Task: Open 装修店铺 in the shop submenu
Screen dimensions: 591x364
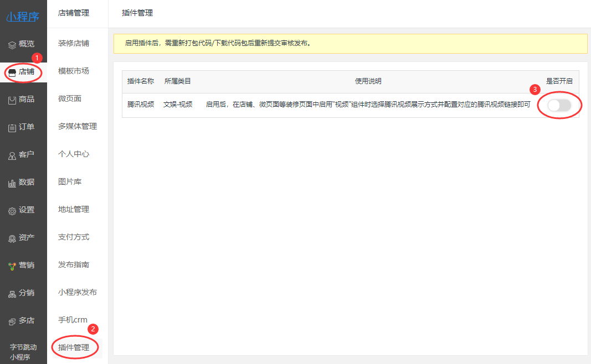Action: 74,43
